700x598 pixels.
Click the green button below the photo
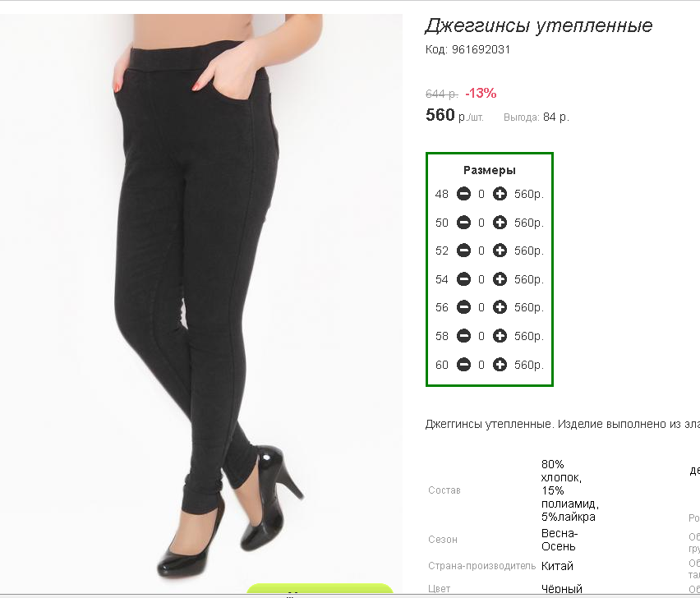pyautogui.click(x=320, y=589)
